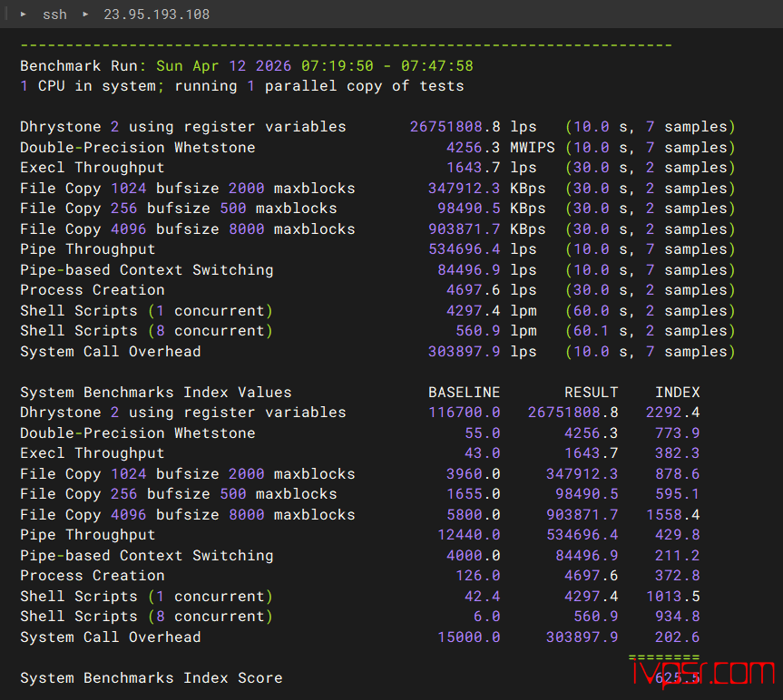This screenshot has width=783, height=700.
Task: Select the 23.95.193.108 host label
Action: point(156,15)
